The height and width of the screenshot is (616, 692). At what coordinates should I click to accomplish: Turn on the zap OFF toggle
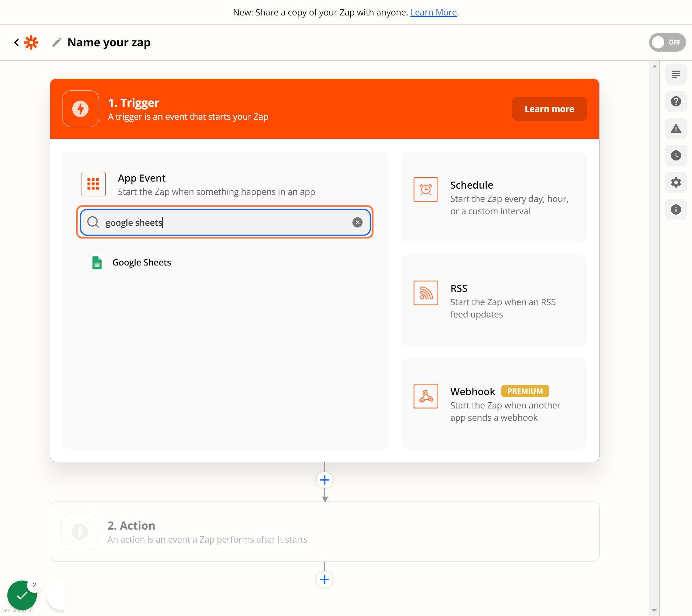(667, 42)
